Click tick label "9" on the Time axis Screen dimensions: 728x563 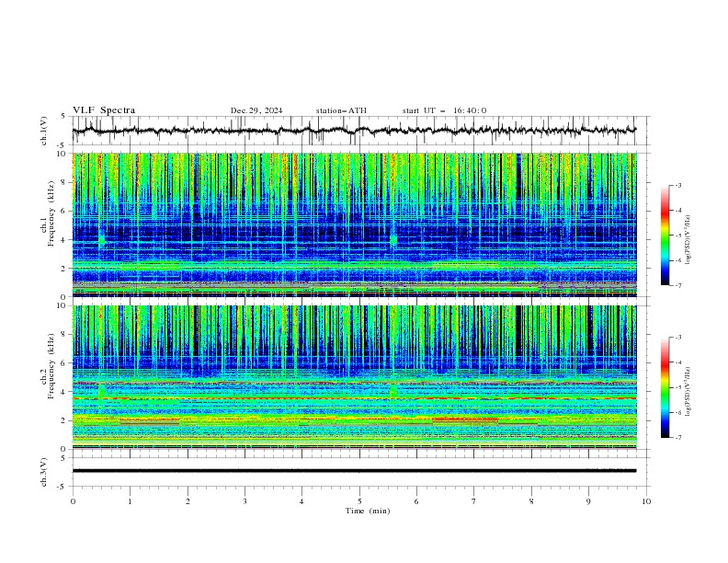tap(588, 501)
